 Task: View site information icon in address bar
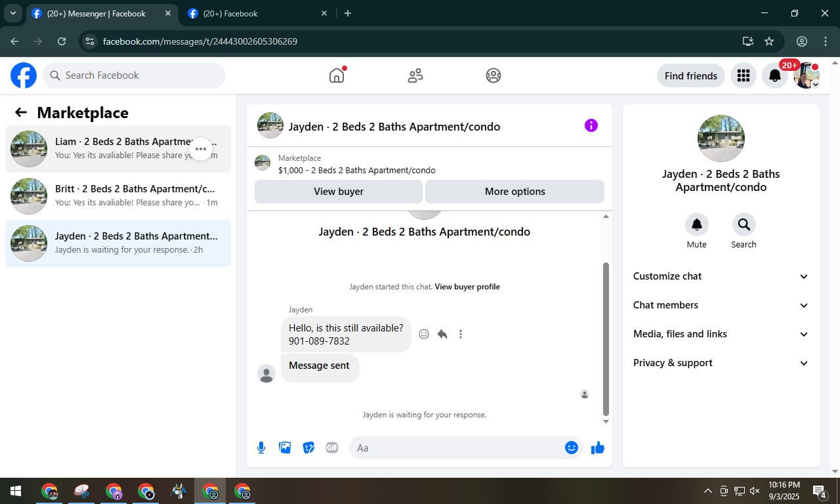pos(91,41)
